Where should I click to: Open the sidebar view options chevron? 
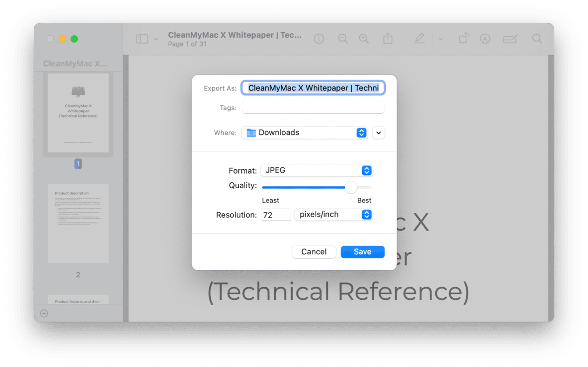click(x=156, y=39)
